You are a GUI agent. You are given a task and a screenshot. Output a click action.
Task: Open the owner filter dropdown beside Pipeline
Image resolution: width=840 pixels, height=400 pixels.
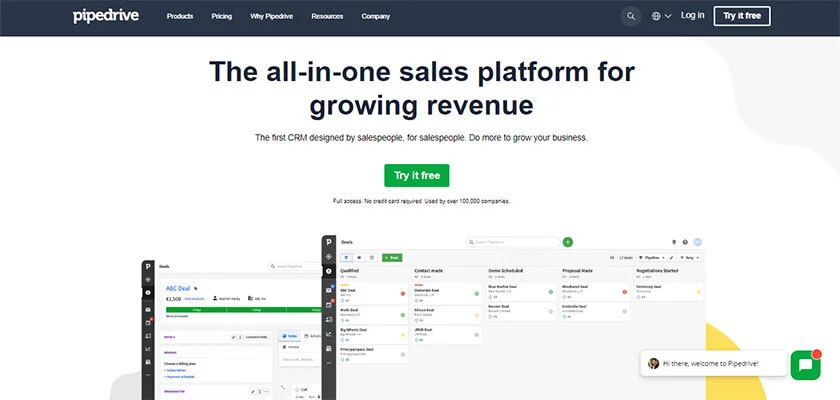point(690,258)
